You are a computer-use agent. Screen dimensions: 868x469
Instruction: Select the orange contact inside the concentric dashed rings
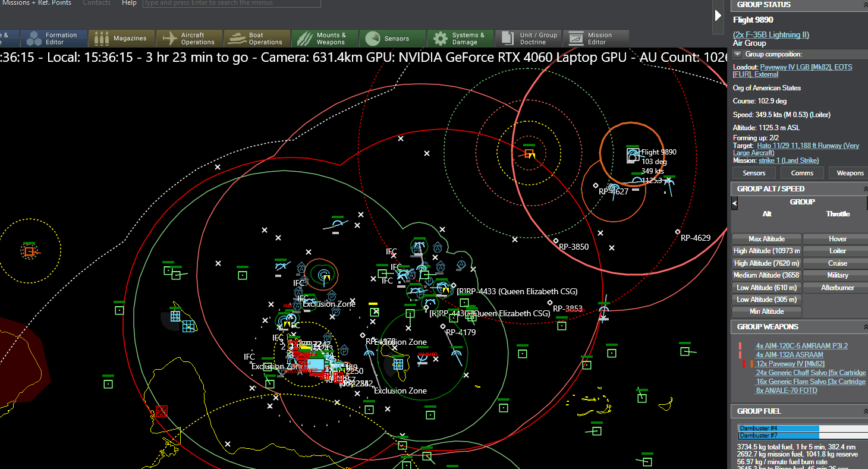529,154
